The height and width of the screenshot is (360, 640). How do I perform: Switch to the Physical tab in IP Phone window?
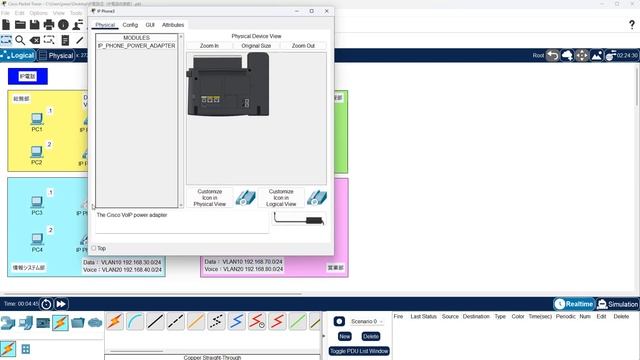coord(105,25)
